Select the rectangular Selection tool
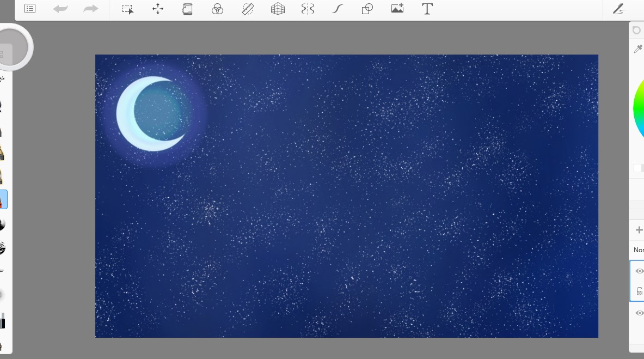Viewport: 644px width, 359px height. (128, 9)
